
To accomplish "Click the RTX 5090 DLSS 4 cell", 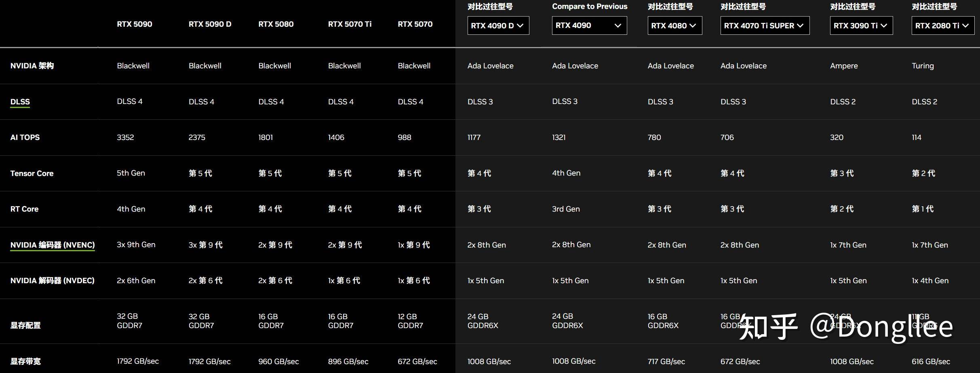I will (130, 102).
